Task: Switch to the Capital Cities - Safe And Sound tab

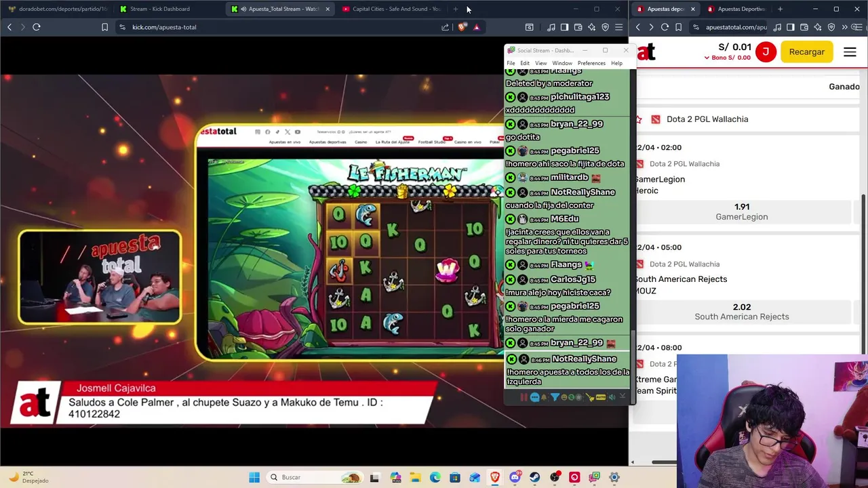Action: pyautogui.click(x=391, y=9)
